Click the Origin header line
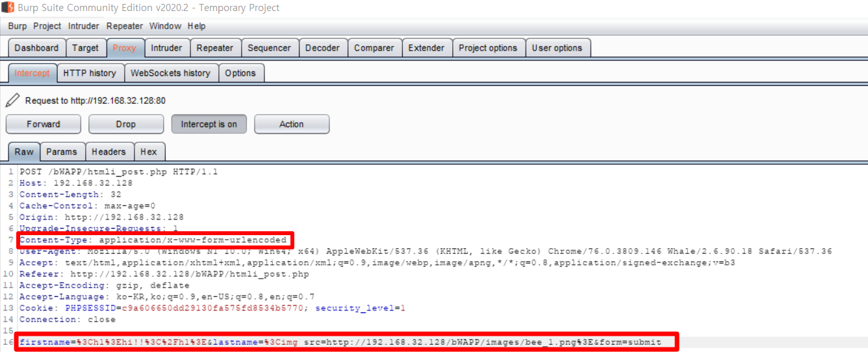The height and width of the screenshot is (352, 868). [x=102, y=217]
